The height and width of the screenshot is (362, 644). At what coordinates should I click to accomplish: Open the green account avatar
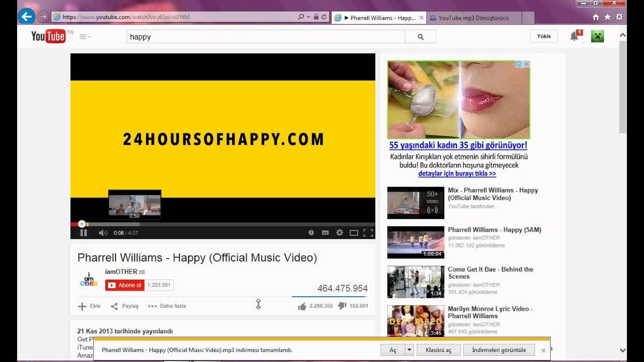click(x=597, y=36)
